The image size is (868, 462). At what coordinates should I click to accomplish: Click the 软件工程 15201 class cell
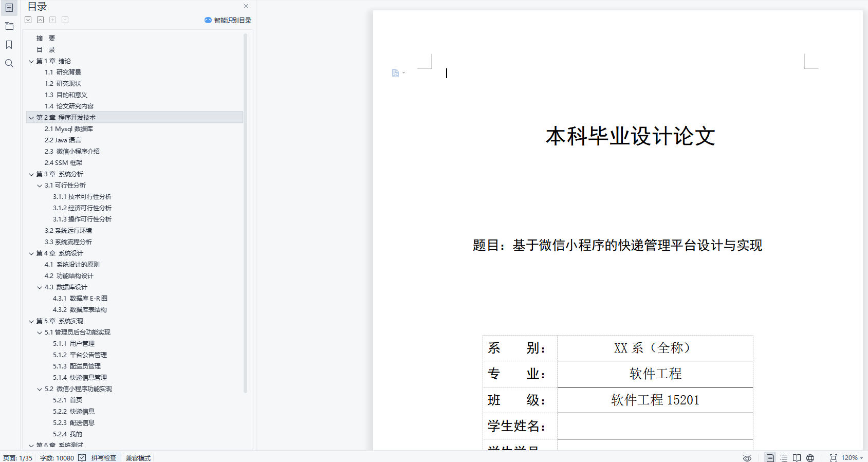pos(655,400)
